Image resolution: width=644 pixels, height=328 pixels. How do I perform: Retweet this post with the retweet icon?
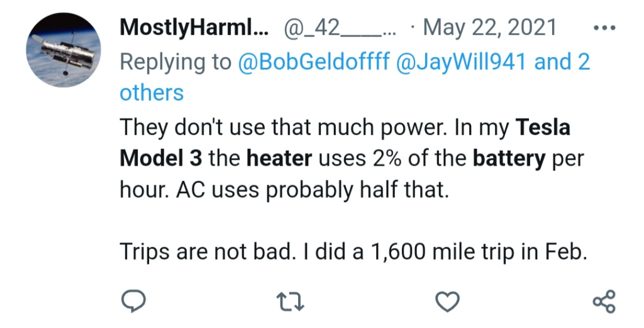(291, 302)
